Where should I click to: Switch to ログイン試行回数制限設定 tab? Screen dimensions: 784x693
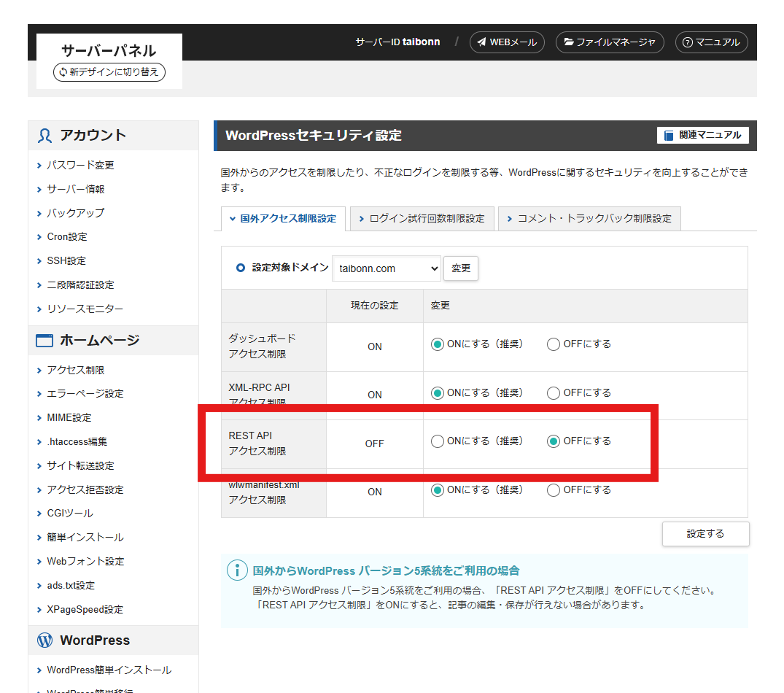tap(422, 219)
